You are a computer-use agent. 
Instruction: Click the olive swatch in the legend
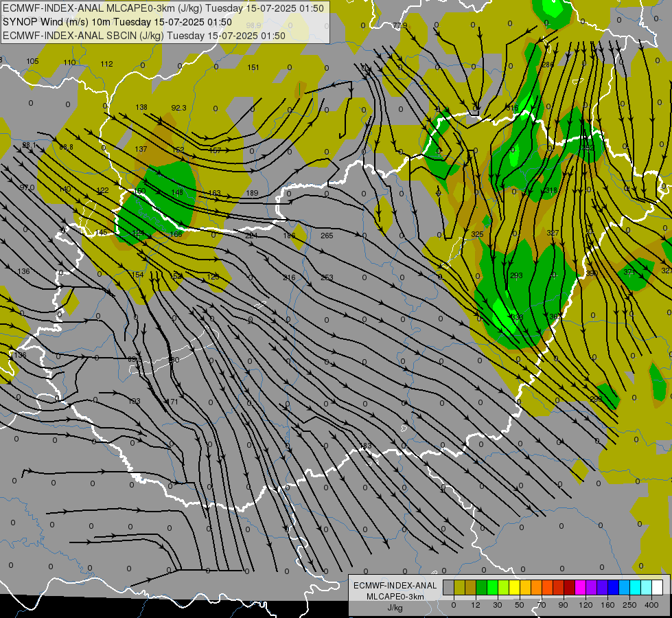click(x=459, y=587)
